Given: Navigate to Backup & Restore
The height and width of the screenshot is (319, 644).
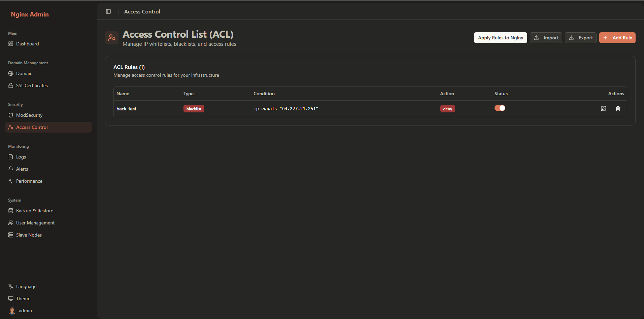Looking at the screenshot, I should point(34,211).
